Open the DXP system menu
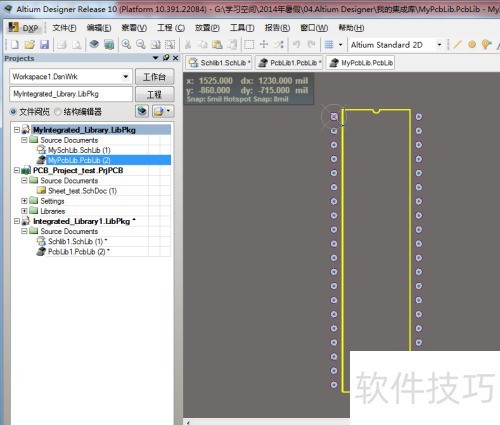The height and width of the screenshot is (425, 500). point(24,28)
